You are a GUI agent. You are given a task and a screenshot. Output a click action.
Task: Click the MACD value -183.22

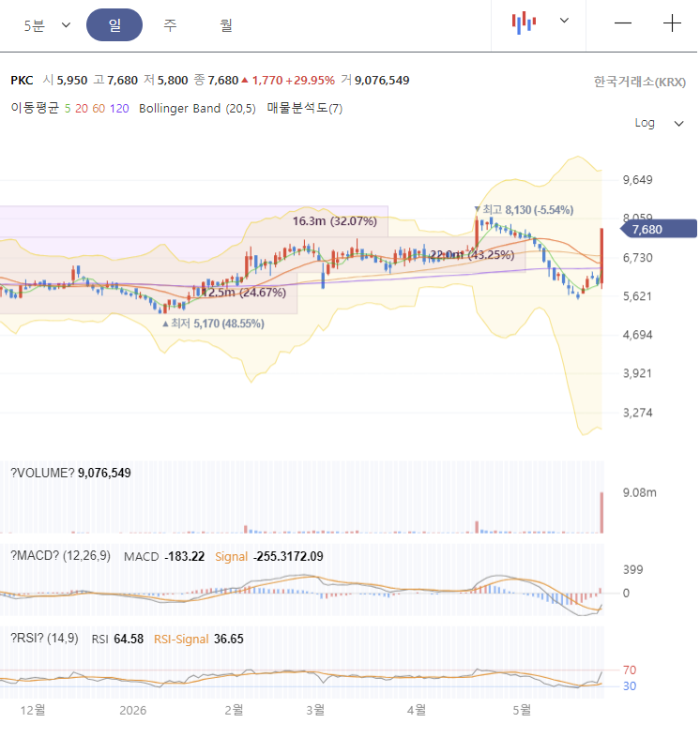(x=185, y=557)
